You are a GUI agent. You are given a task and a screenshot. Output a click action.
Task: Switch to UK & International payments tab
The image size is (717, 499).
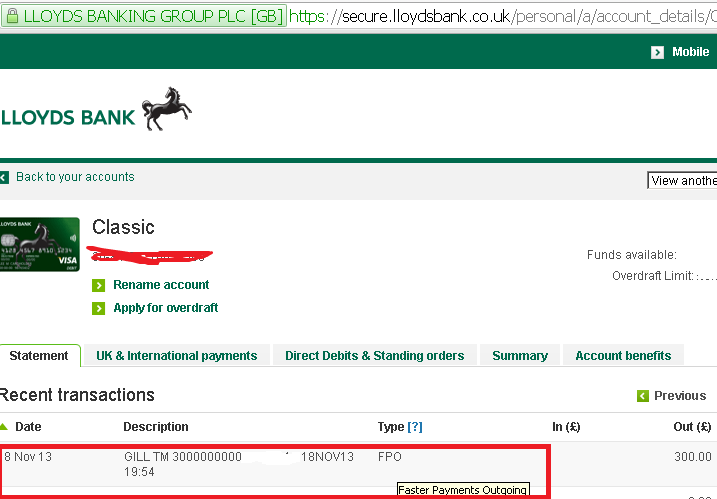point(177,355)
